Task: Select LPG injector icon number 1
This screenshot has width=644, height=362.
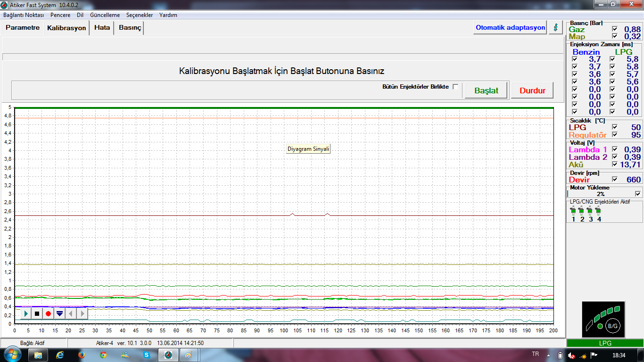Action: click(573, 210)
